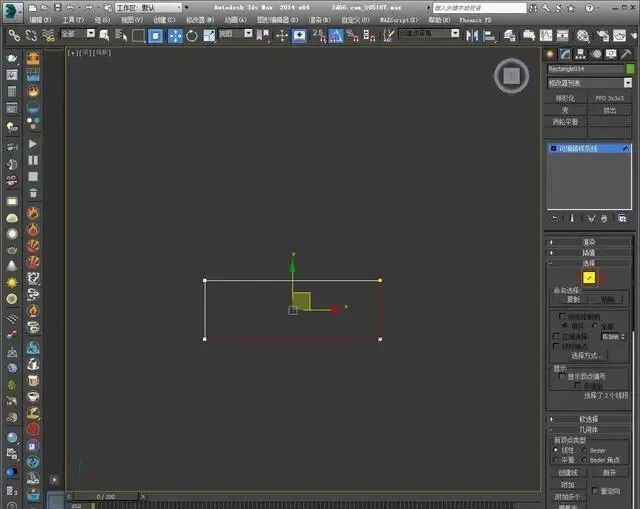Toggle the Area Selection checkbox
Image resolution: width=640 pixels, height=509 pixels.
556,336
